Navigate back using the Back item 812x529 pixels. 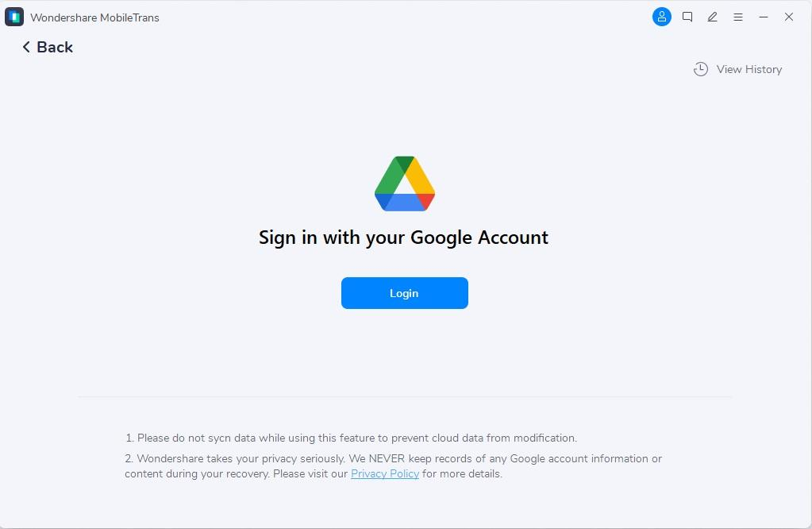[x=45, y=48]
